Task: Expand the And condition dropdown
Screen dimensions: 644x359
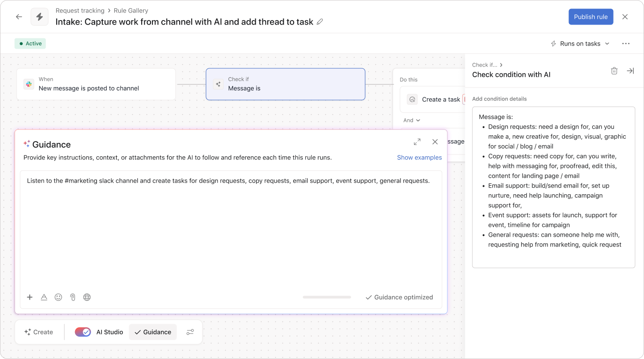Action: pos(410,120)
